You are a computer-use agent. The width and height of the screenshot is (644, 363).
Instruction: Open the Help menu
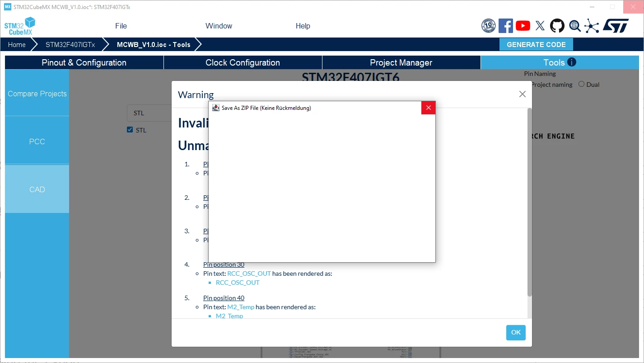coord(303,26)
